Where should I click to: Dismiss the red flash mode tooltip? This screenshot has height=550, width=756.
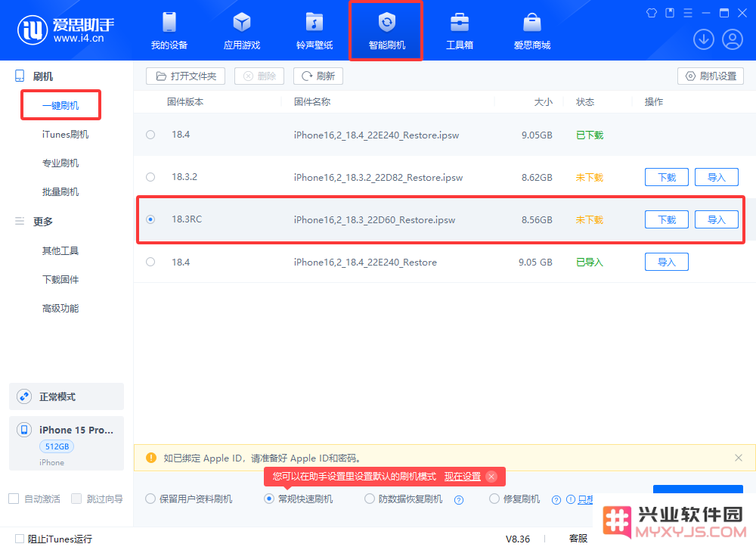coord(491,477)
